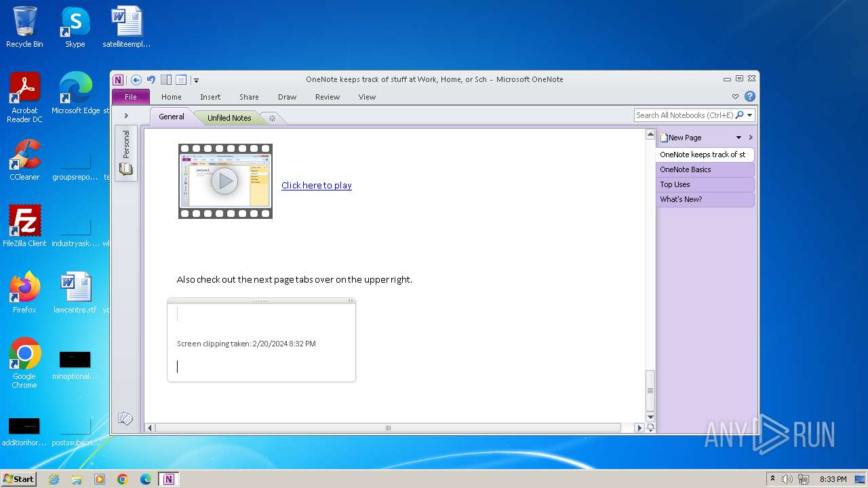Image resolution: width=868 pixels, height=488 pixels.
Task: Click the search magnifier icon
Action: coord(740,115)
